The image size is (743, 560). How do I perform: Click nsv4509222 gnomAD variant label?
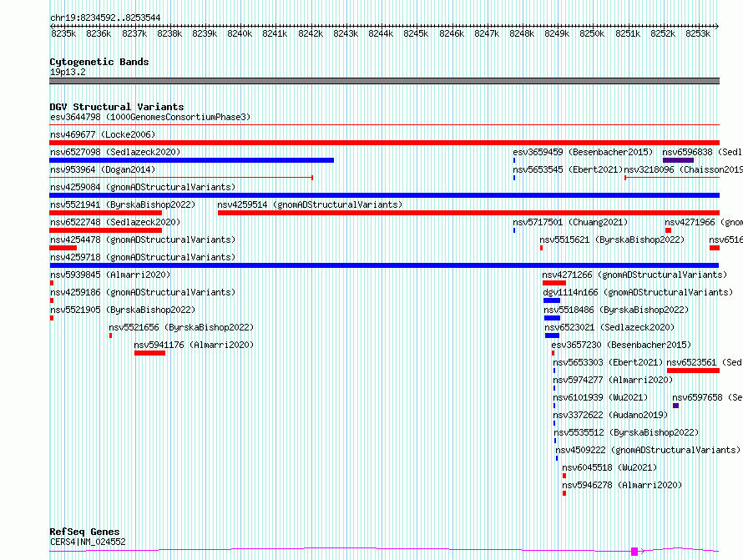[648, 450]
